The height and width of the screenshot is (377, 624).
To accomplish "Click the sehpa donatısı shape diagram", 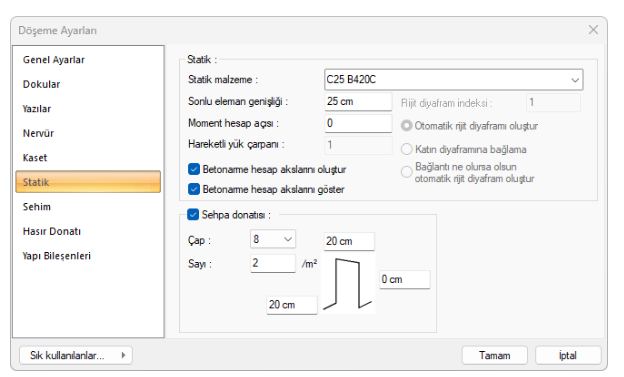I will (x=348, y=284).
